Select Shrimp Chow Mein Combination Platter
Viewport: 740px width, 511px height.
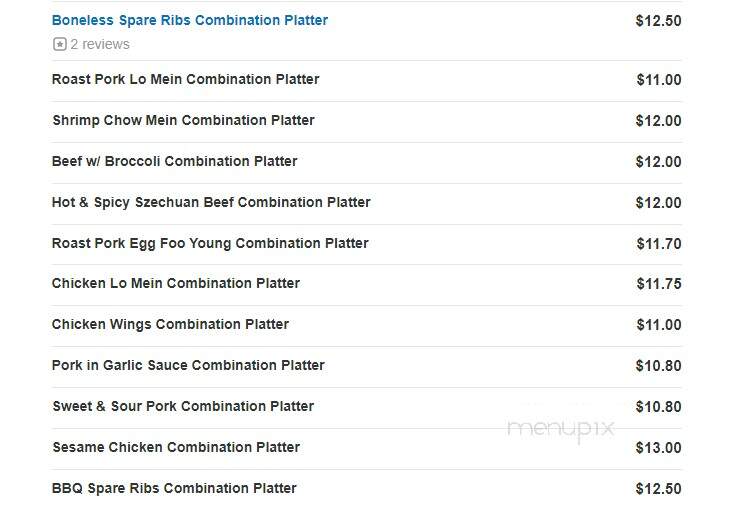click(x=183, y=120)
